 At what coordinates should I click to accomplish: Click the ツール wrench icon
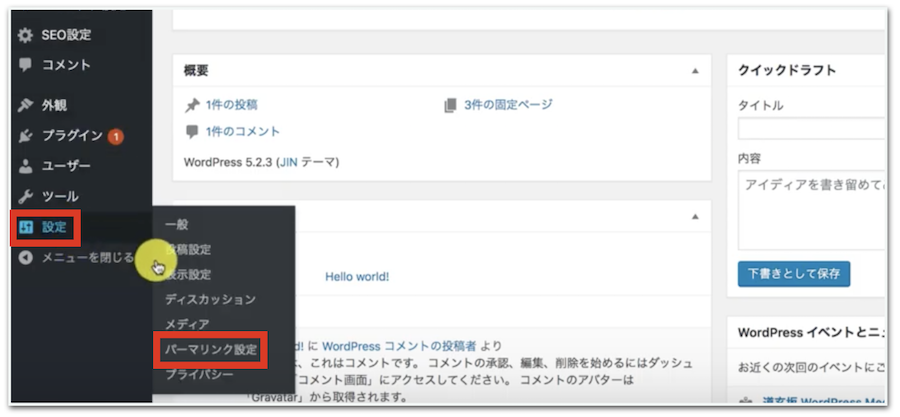coord(26,197)
